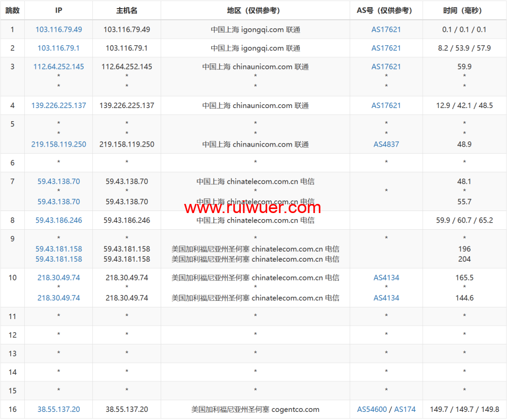Click the 219.158.119.250 IP link
The width and height of the screenshot is (507, 420).
(x=58, y=144)
